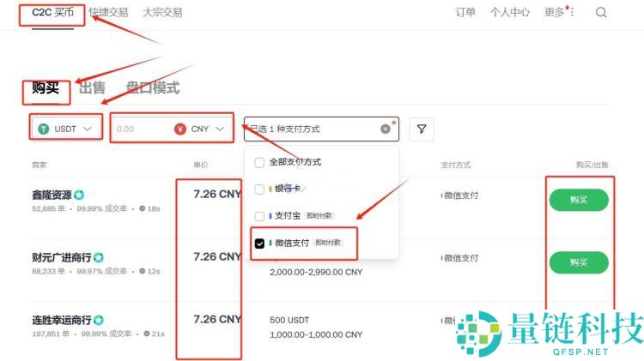Switch to the 快捷交易 tab
Image resolution: width=644 pixels, height=361 pixels.
(108, 12)
